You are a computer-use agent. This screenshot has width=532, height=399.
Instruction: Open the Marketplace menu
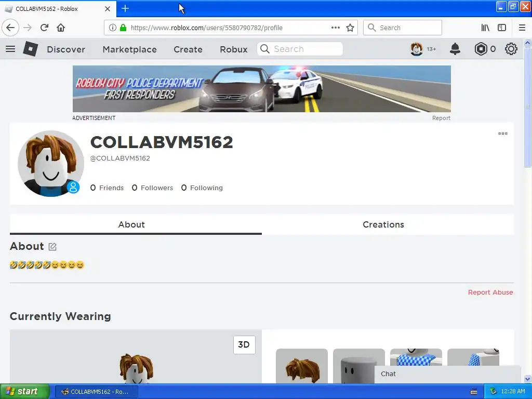(x=129, y=49)
